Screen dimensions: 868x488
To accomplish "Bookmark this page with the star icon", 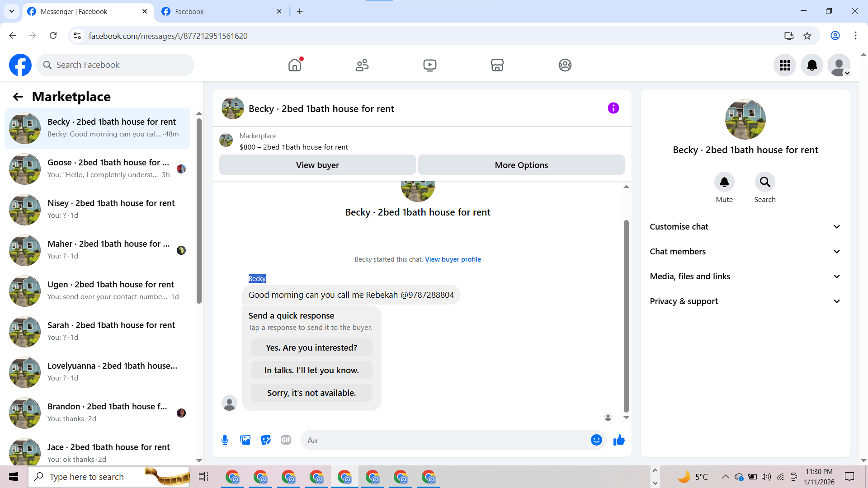I will coord(807,36).
